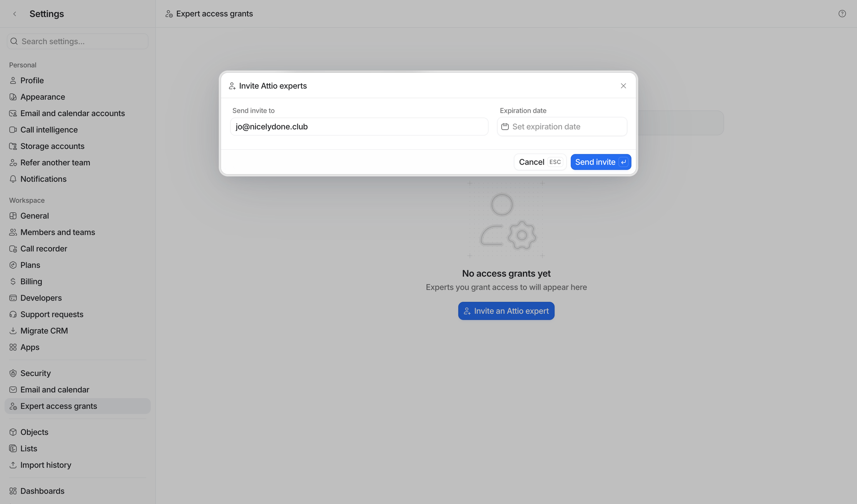Click the Profile person icon
857x504 pixels.
click(13, 81)
